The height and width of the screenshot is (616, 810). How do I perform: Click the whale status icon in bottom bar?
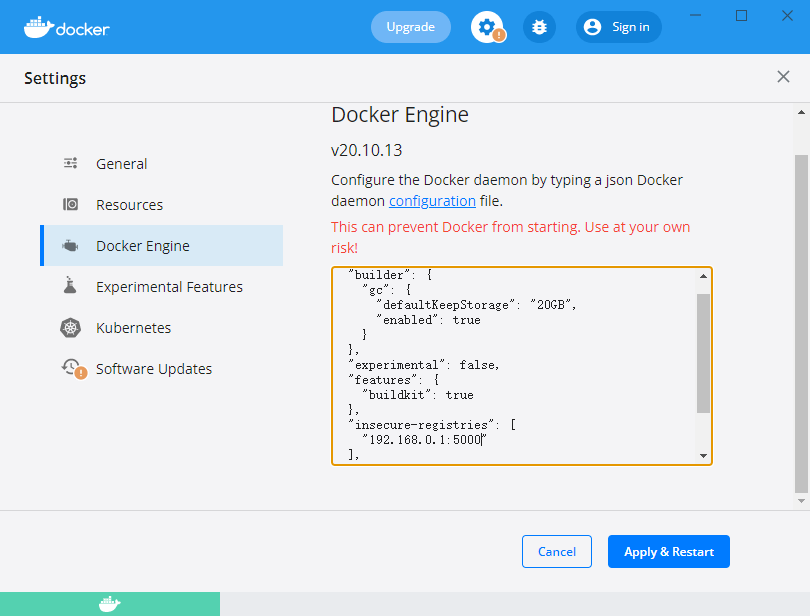click(x=110, y=604)
